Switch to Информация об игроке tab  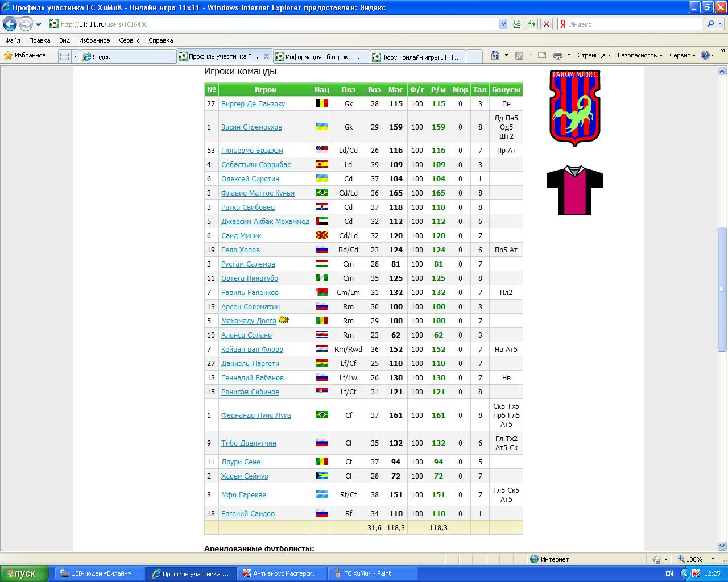[x=321, y=57]
